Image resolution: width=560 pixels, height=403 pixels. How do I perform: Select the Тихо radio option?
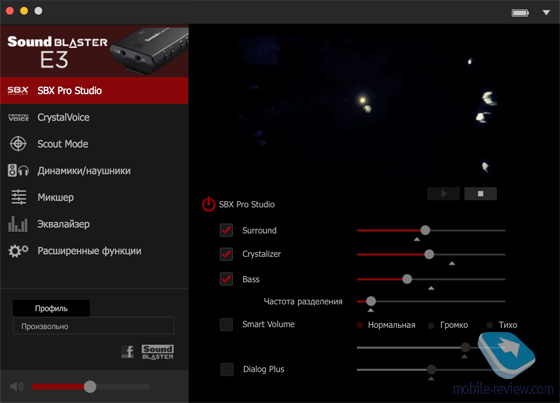pyautogui.click(x=490, y=325)
